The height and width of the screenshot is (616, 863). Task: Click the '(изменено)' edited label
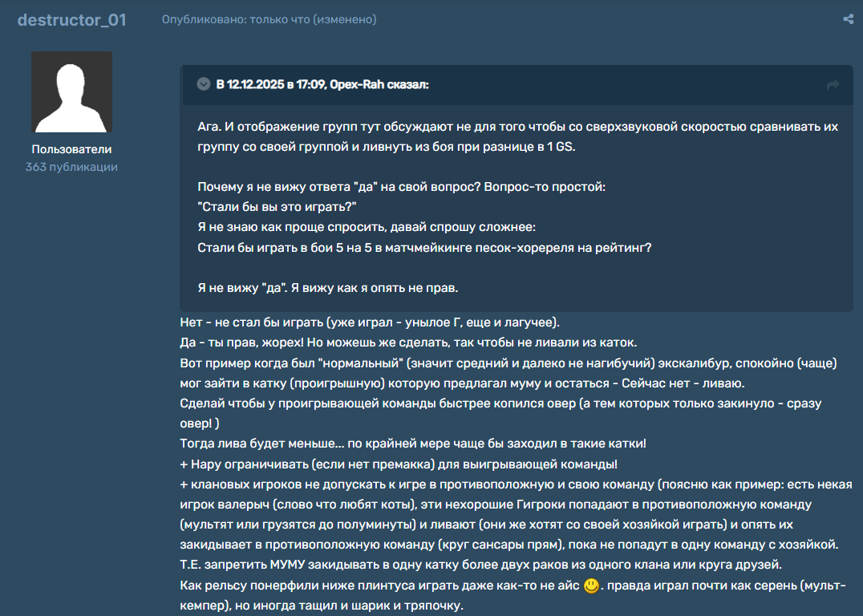pyautogui.click(x=344, y=19)
